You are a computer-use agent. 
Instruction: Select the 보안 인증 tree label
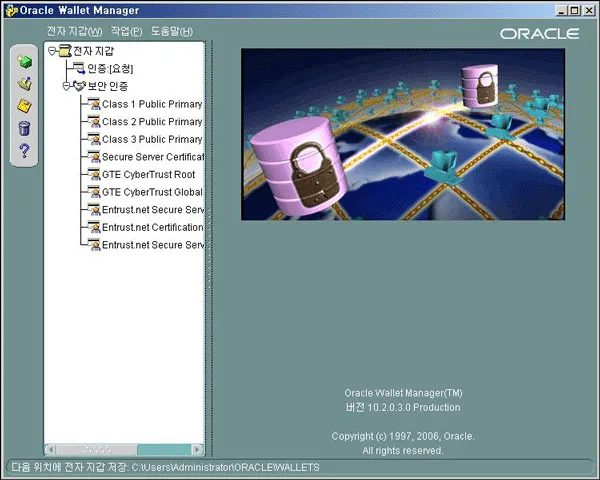click(x=108, y=86)
